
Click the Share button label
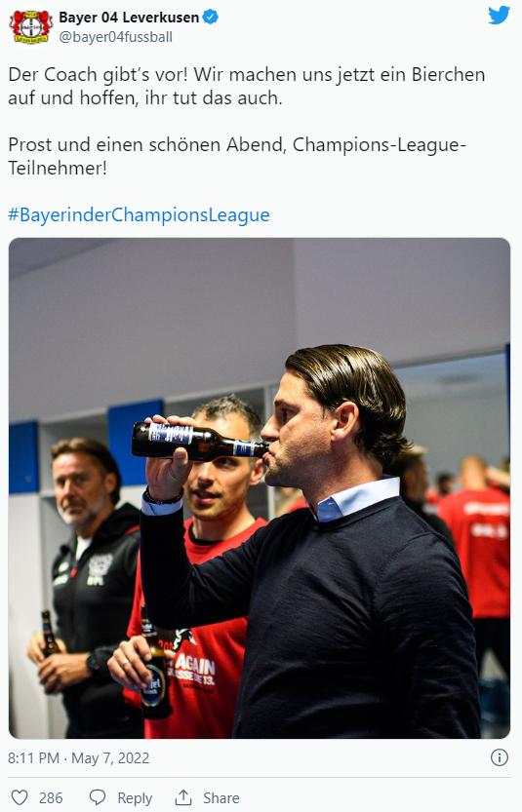tap(221, 798)
